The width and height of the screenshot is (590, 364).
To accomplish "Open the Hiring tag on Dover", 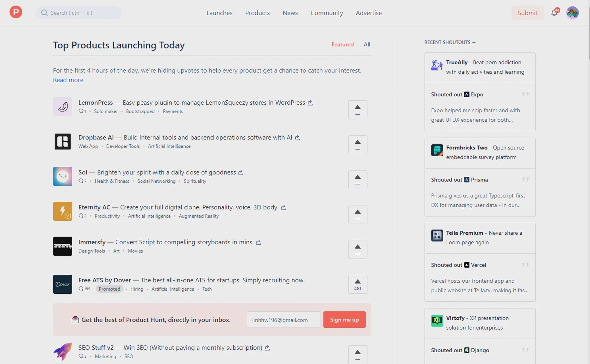I will 137,289.
